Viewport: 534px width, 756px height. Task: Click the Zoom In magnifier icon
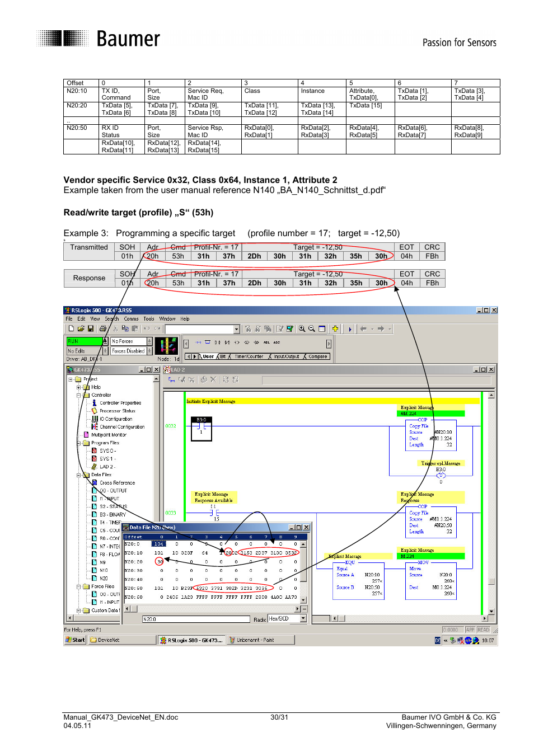click(x=302, y=329)
